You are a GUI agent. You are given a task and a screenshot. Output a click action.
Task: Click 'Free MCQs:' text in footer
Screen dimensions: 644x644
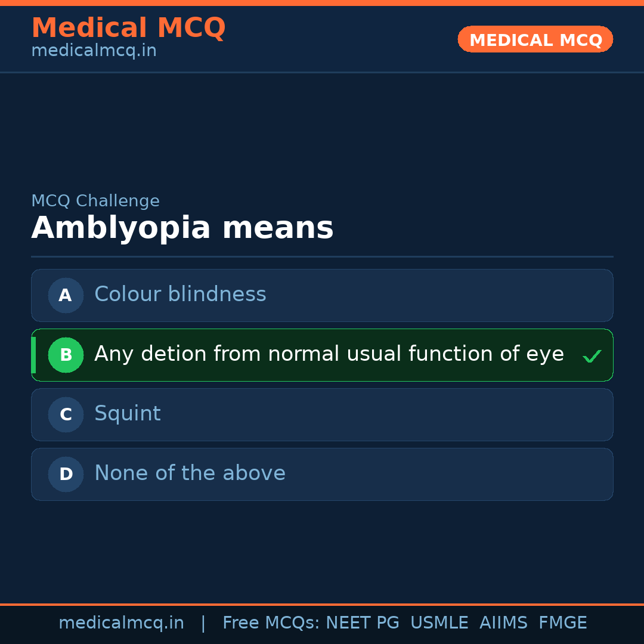(x=271, y=623)
